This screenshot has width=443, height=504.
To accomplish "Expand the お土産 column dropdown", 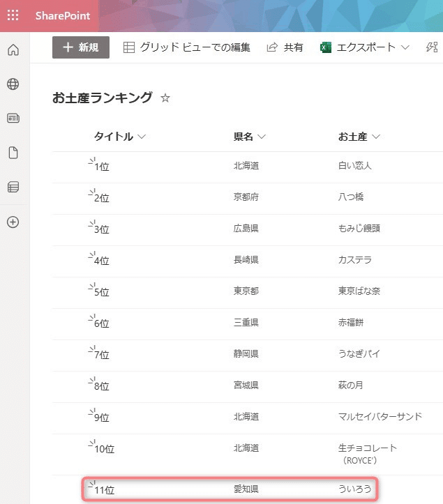I will point(376,137).
